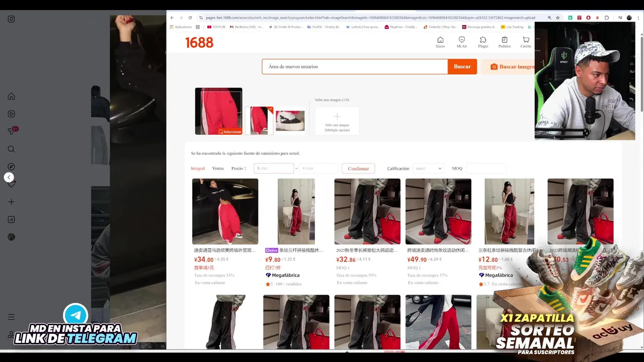644x362 pixels.
Task: Open Instagram search magnifier icon
Action: coord(11,149)
